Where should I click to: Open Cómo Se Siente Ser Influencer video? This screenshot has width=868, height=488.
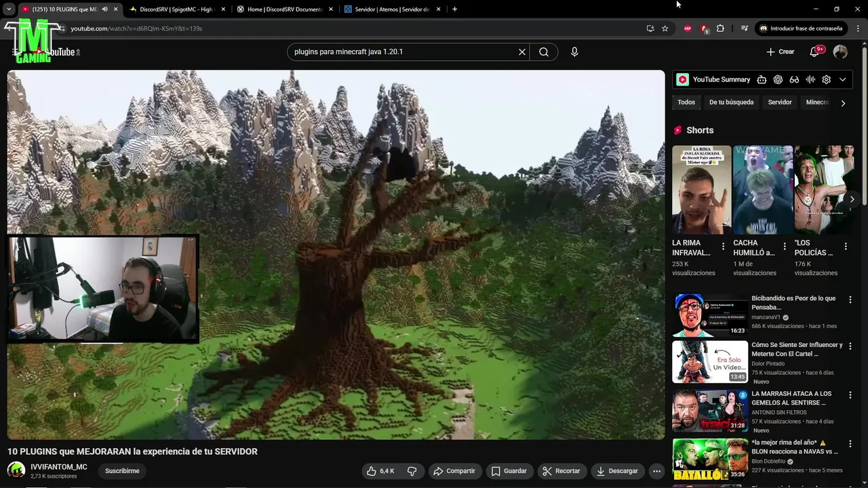pos(710,362)
